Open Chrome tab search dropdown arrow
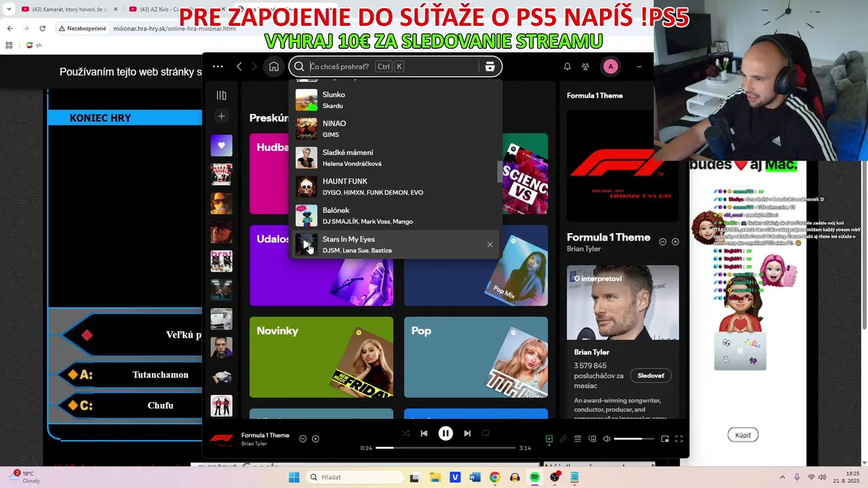The width and height of the screenshot is (868, 488). tap(9, 9)
